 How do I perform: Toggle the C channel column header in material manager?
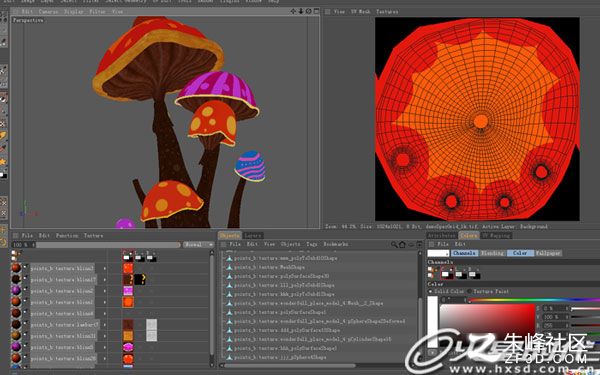click(x=128, y=256)
